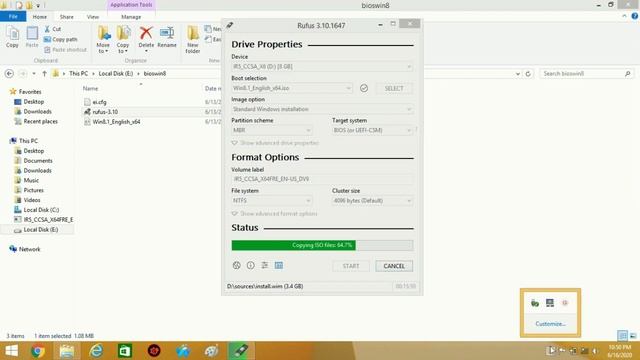Go up one folder level arrow

click(44, 74)
